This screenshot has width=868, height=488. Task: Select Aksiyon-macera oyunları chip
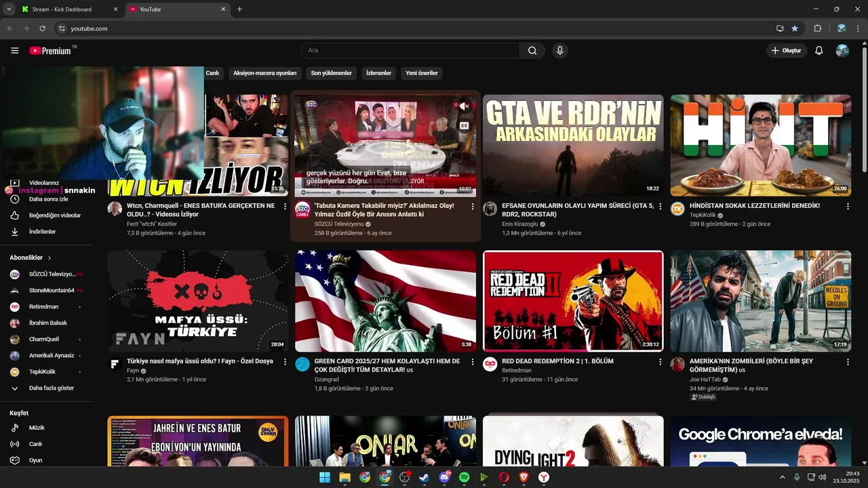(x=265, y=73)
